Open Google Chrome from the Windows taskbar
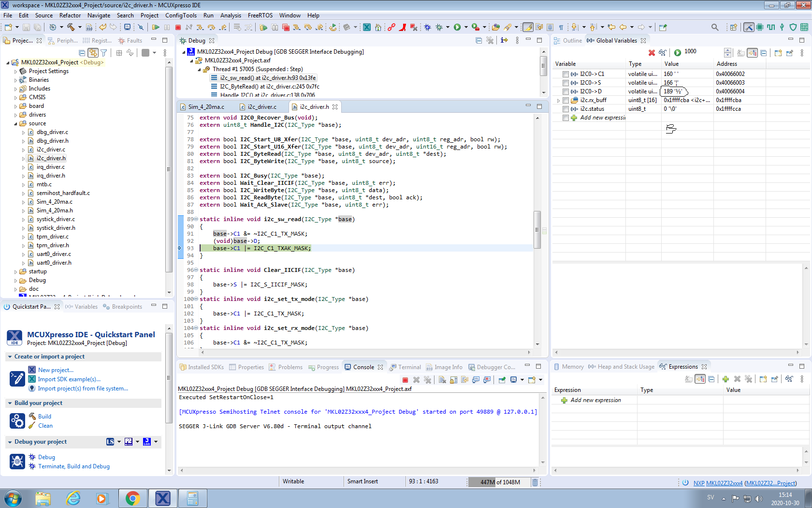 (x=132, y=498)
